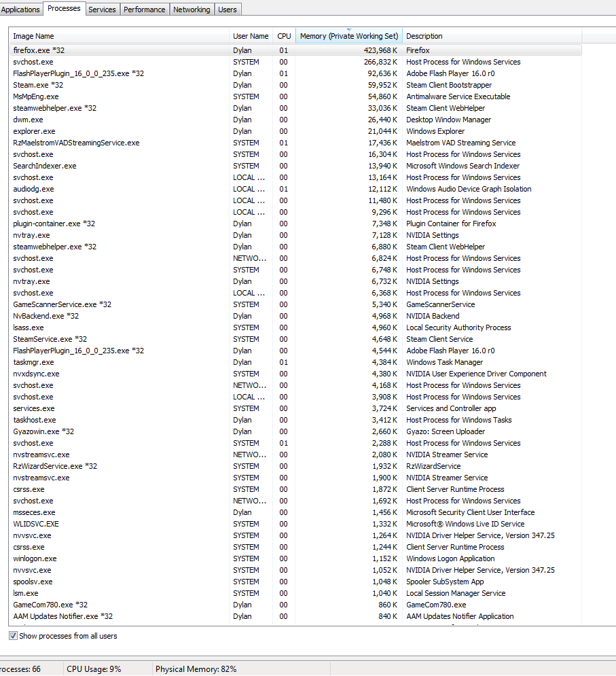Sort by Image Name column header
The image size is (616, 676).
point(119,36)
